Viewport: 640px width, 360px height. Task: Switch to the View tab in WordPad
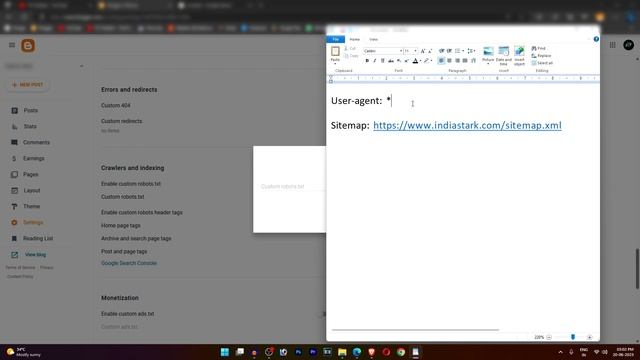(373, 39)
